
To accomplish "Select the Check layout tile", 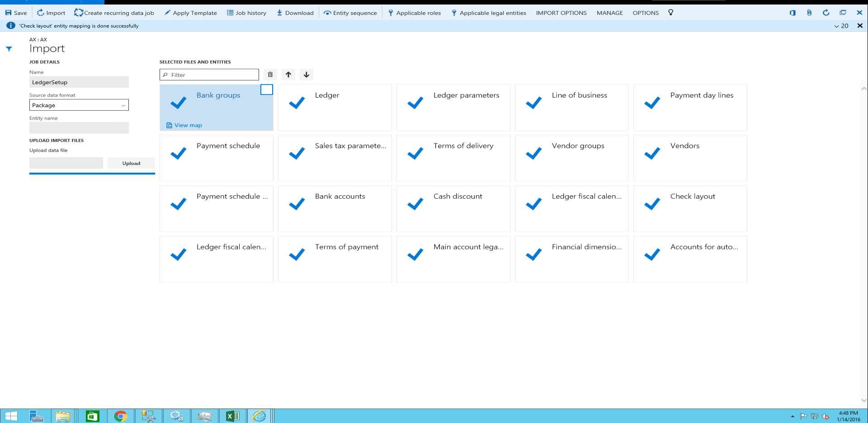I will [x=690, y=209].
